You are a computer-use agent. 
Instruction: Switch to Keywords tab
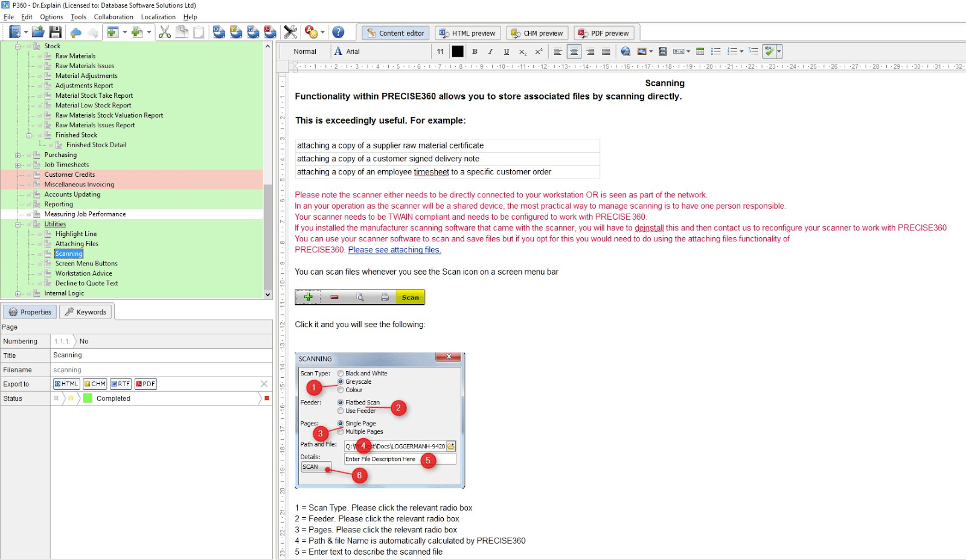86,312
